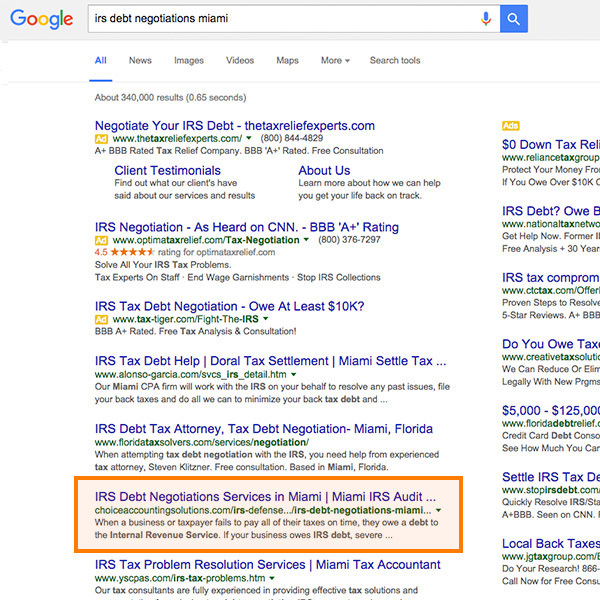600x600 pixels.
Task: Click the blue magnifier search button
Action: (514, 18)
